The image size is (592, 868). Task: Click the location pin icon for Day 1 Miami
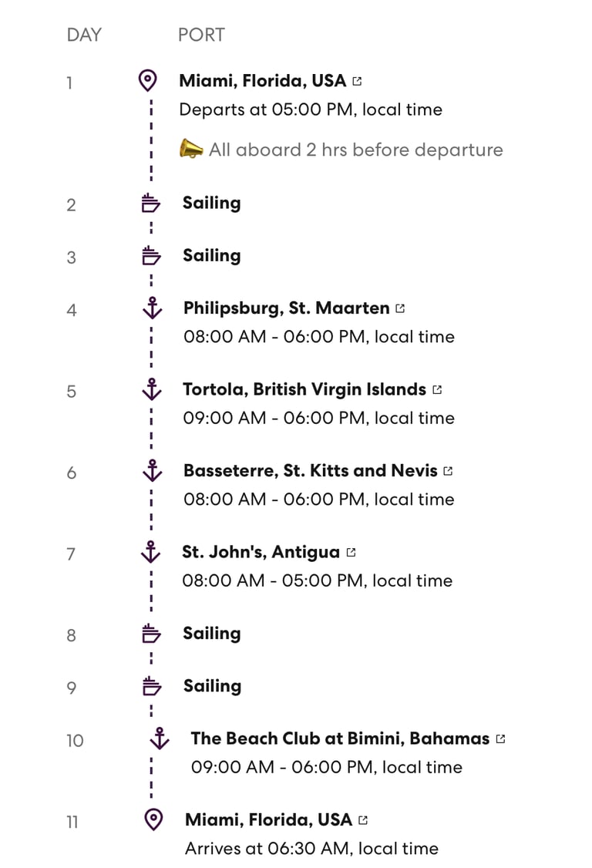click(147, 80)
